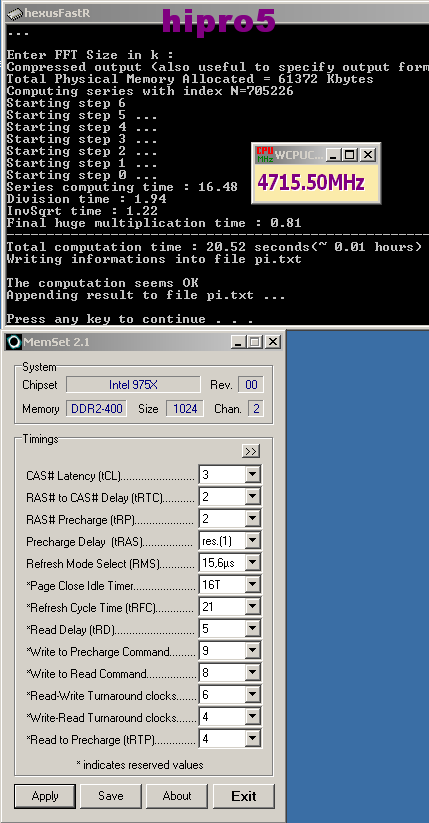
Task: Open Read-Write Turnaround clocks dropdown
Action: 253,695
